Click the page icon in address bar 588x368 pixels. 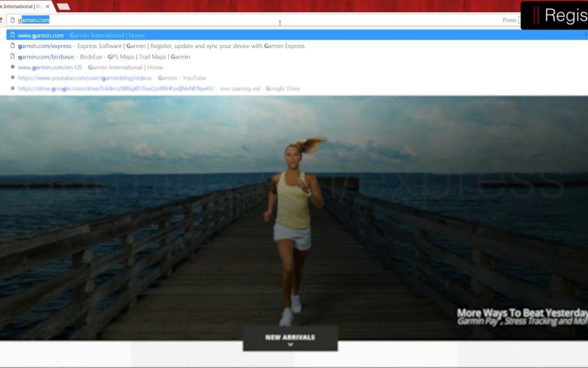(x=13, y=20)
